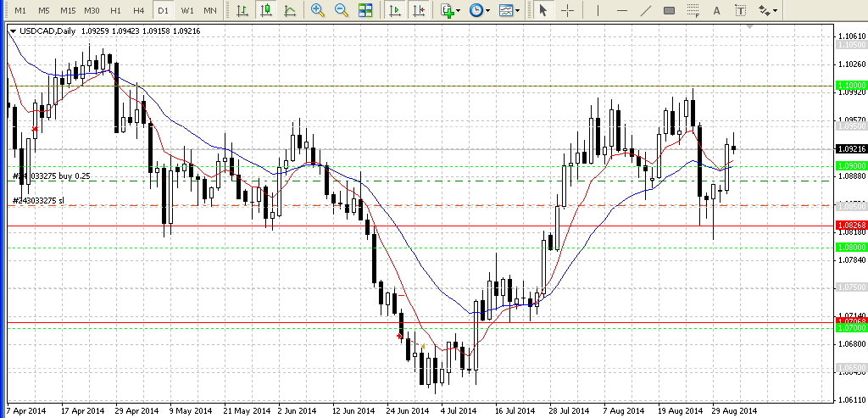Toggle chart shift from right border

[419, 10]
